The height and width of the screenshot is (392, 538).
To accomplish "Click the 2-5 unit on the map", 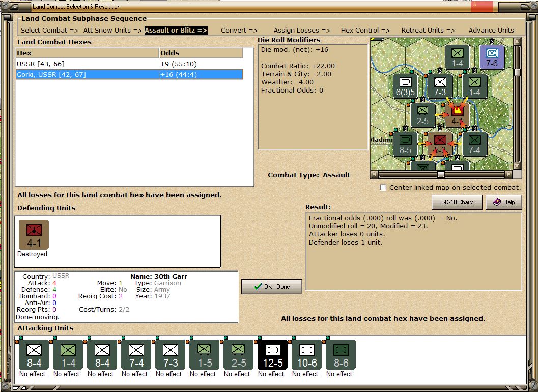I will (x=422, y=115).
